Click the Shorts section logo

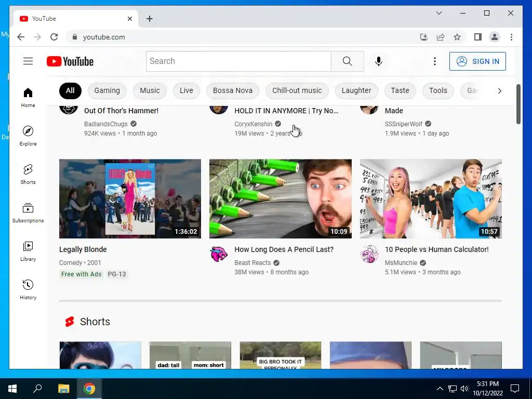click(x=70, y=321)
